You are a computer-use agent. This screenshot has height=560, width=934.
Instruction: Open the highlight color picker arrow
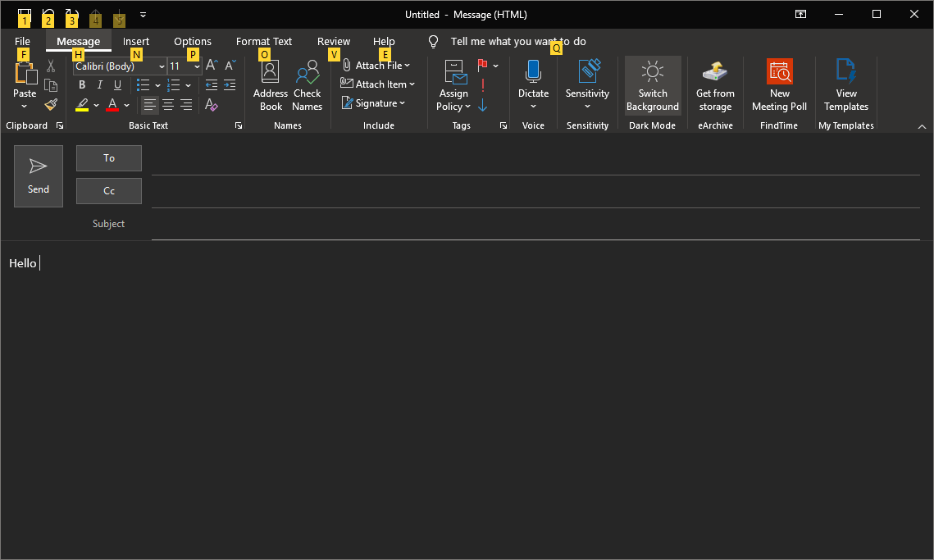pyautogui.click(x=96, y=106)
